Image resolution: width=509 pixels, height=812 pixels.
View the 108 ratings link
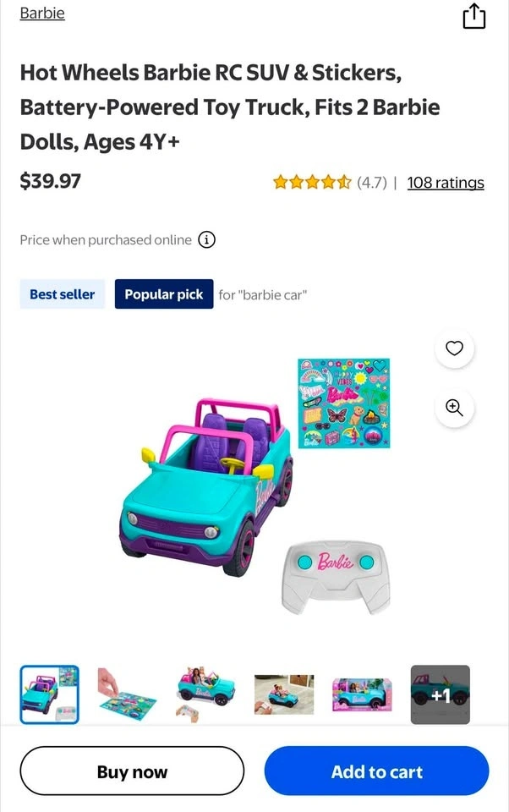click(x=446, y=183)
